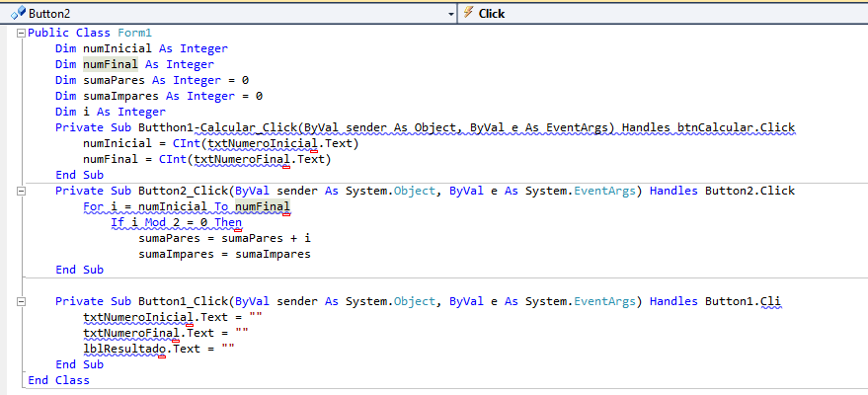Click the Button2 object icon in the class dropdown
Screen dimensions: 868x395
[x=17, y=14]
